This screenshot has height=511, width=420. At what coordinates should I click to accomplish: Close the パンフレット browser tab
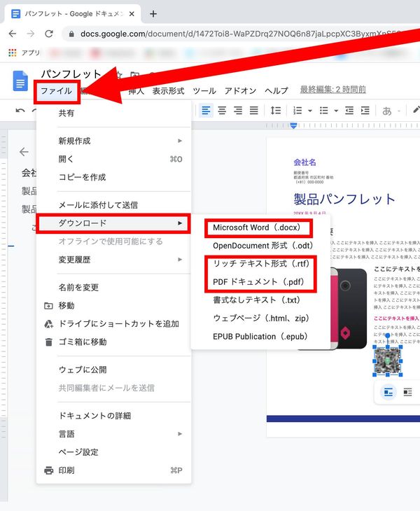point(132,14)
